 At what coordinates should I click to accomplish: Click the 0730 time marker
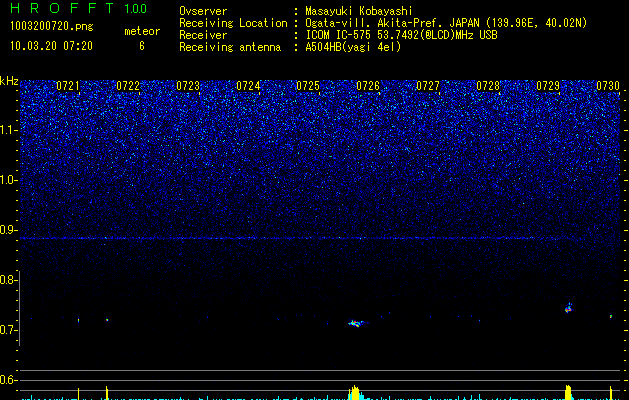608,86
